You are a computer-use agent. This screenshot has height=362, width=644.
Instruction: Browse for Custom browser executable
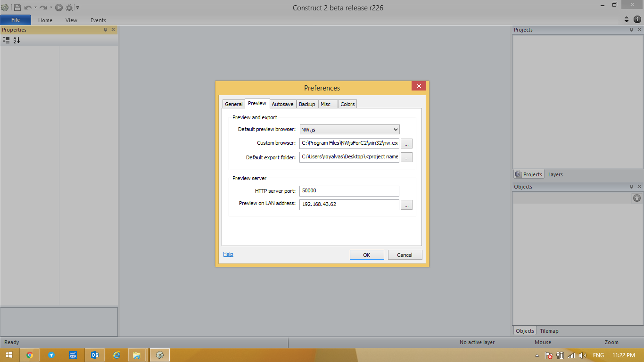tap(407, 143)
